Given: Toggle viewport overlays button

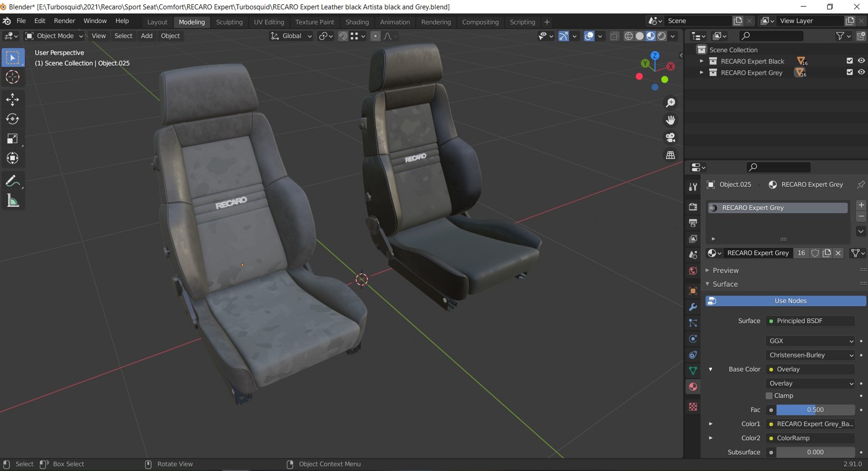Looking at the screenshot, I should tap(589, 36).
